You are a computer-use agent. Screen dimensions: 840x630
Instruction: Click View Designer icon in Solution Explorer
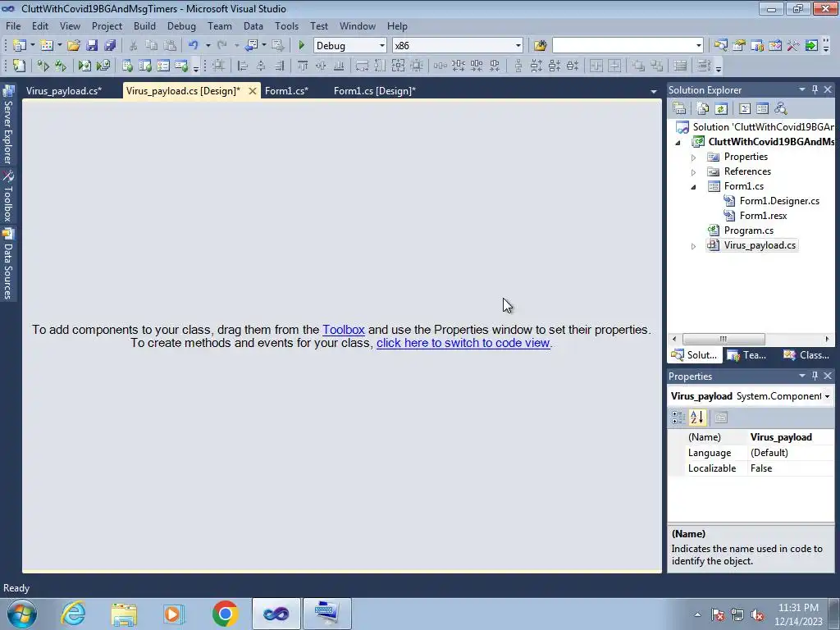click(763, 109)
